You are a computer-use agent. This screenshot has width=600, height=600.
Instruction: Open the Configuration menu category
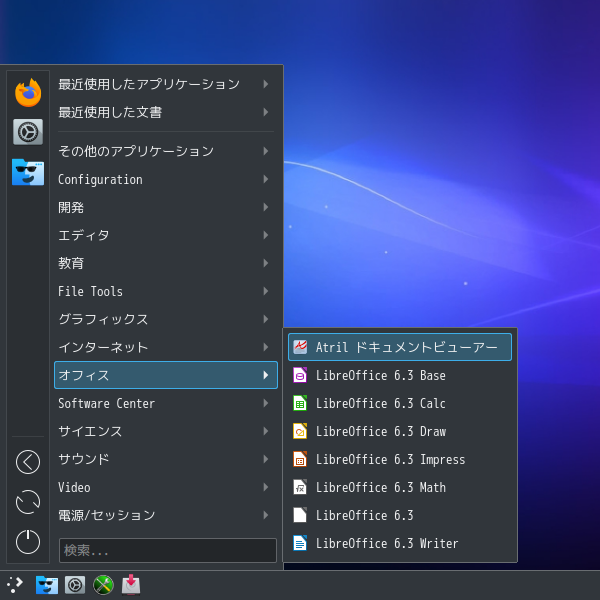point(166,179)
